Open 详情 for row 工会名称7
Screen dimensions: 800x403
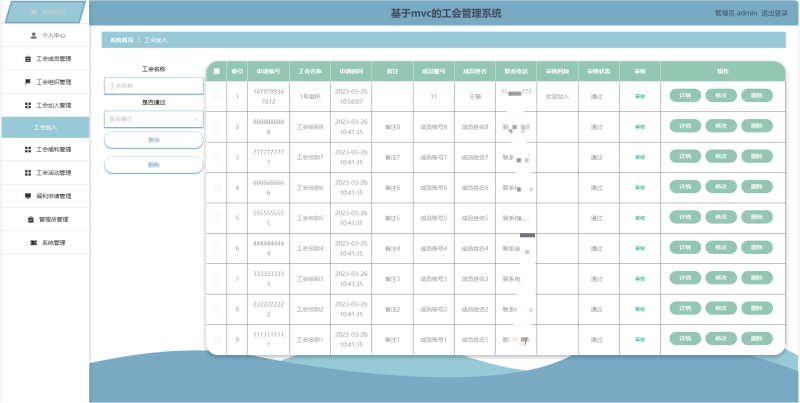click(685, 156)
